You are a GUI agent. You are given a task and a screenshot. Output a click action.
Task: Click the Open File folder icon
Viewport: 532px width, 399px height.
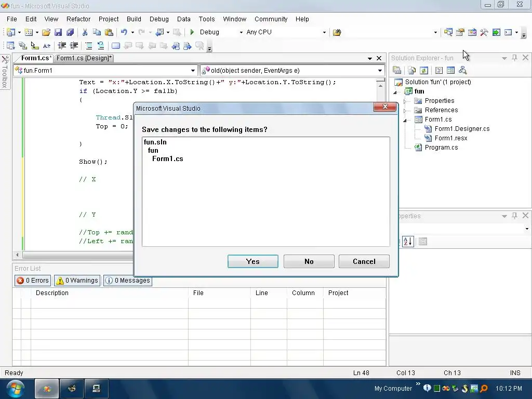tap(46, 32)
